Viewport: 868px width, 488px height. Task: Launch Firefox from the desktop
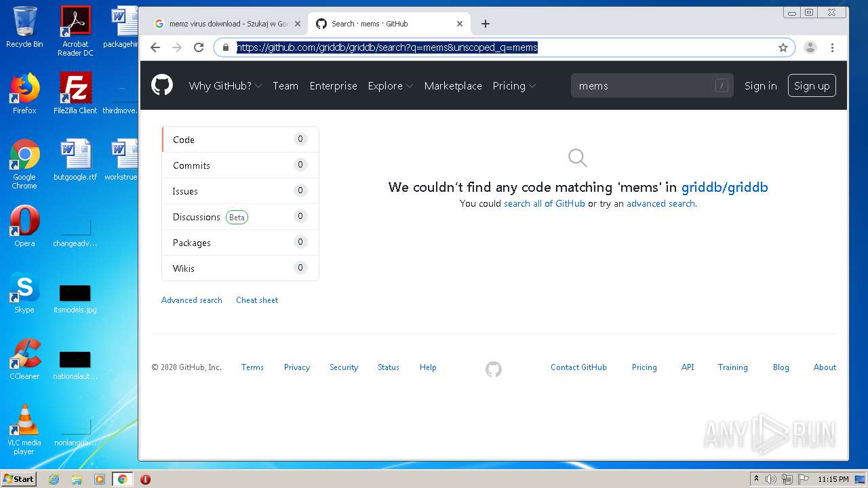pyautogui.click(x=24, y=94)
